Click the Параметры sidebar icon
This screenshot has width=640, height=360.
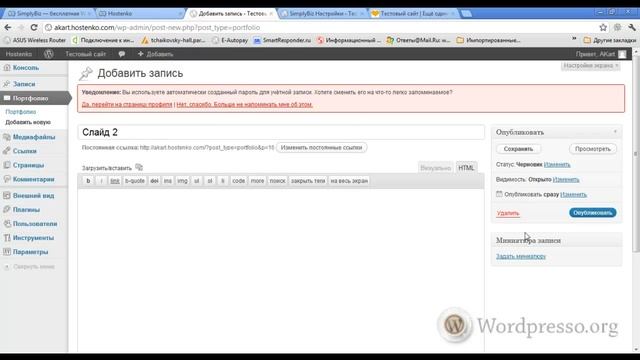pos(7,252)
